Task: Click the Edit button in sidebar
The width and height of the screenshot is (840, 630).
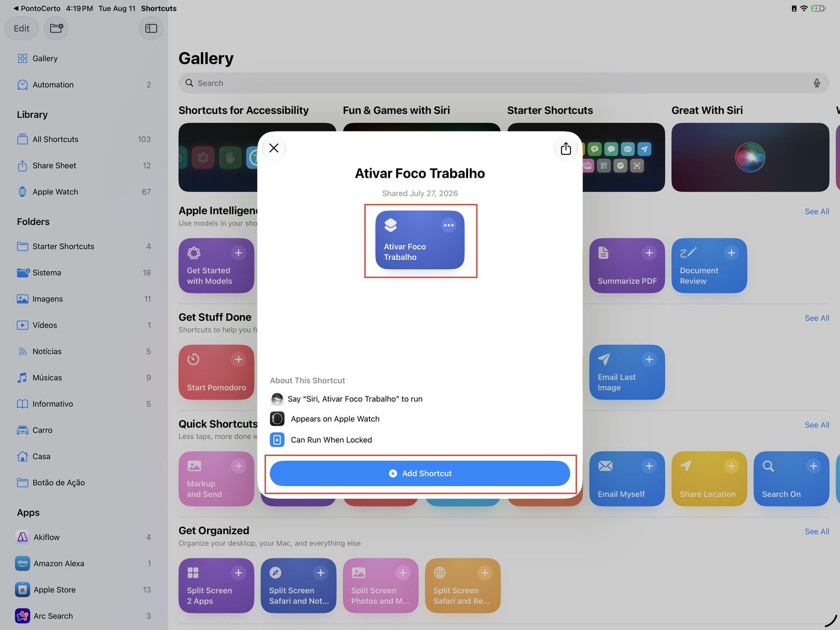Action: [22, 28]
